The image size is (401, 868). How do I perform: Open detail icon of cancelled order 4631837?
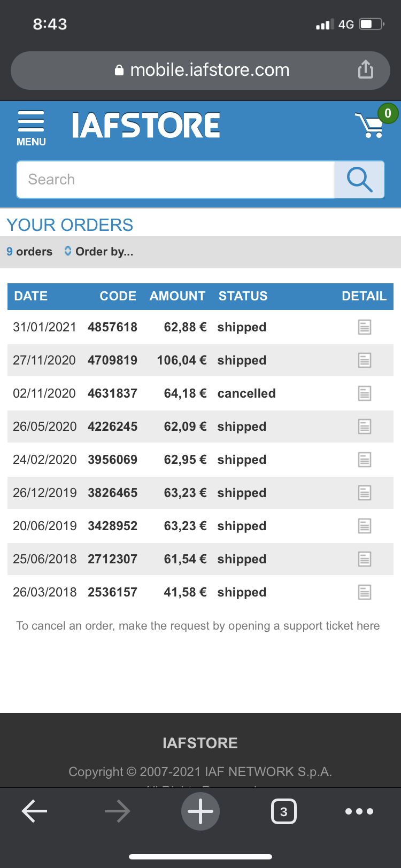coord(365,393)
